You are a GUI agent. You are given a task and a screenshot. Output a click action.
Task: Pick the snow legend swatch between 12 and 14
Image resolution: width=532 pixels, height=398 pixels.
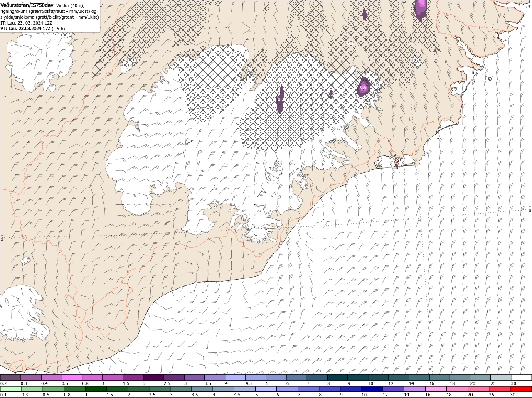[399, 378]
